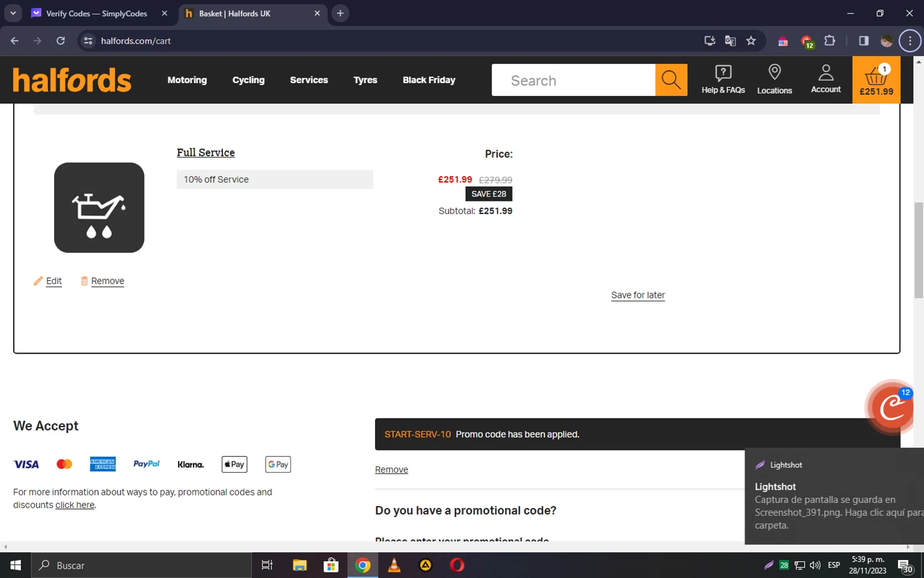Click the SAVE £28 badge
924x578 pixels.
(488, 193)
